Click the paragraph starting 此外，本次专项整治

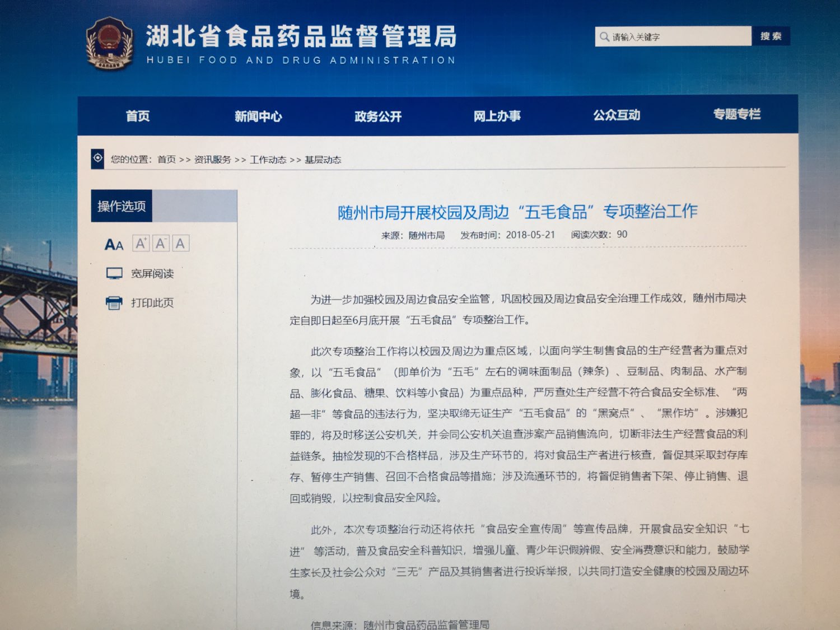(x=519, y=561)
